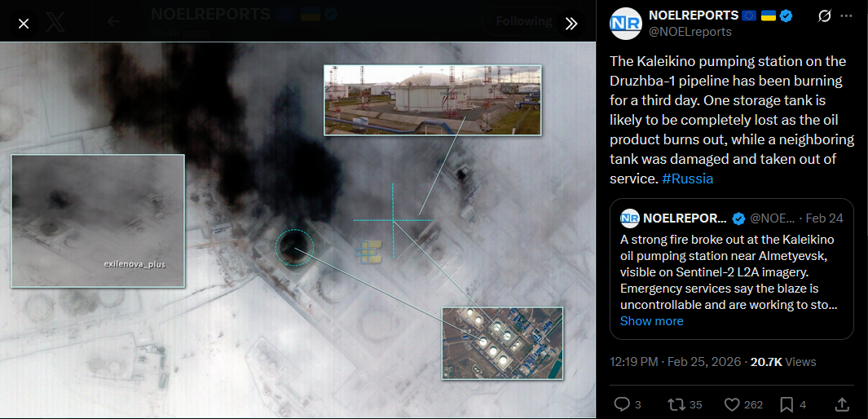Viewport: 868px width, 419px height.
Task: Click the verified badge beside the NOELREPORTS header name
Action: coord(786,16)
